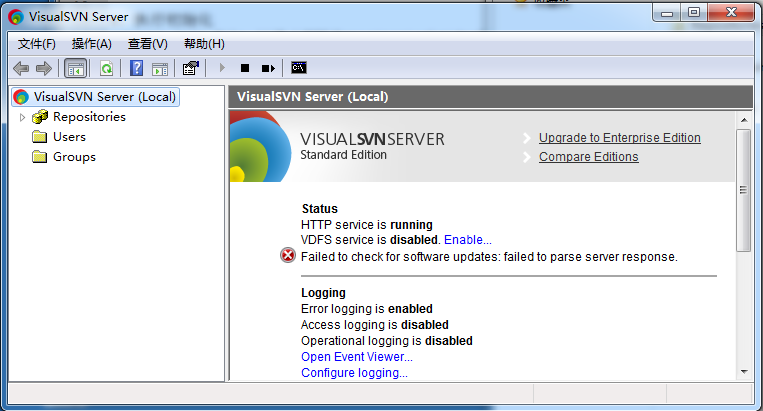Screen dimensions: 763x411
Task: Click Open Event Viewer... link
Action: (x=357, y=357)
